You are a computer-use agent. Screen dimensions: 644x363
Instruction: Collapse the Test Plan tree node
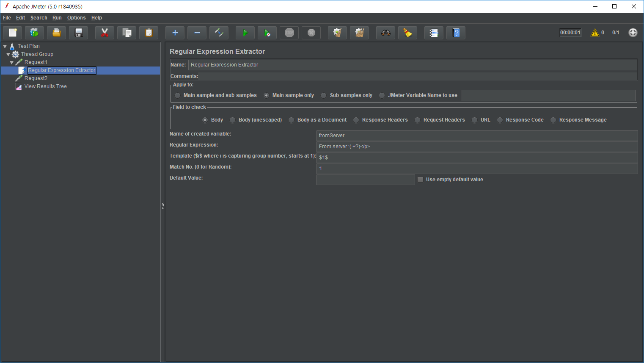[x=5, y=46]
